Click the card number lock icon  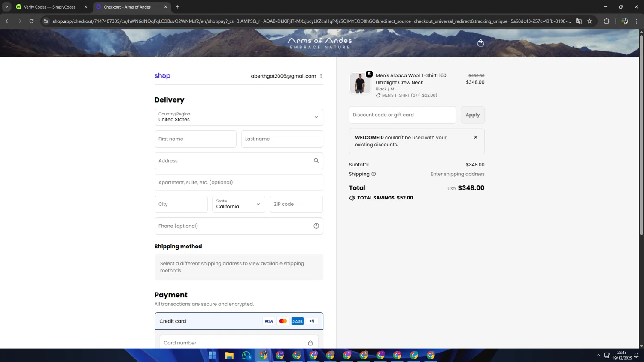point(310,343)
